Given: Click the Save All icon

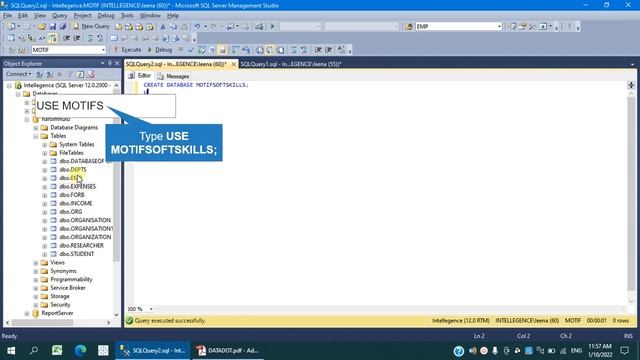Looking at the screenshot, I should (63, 26).
